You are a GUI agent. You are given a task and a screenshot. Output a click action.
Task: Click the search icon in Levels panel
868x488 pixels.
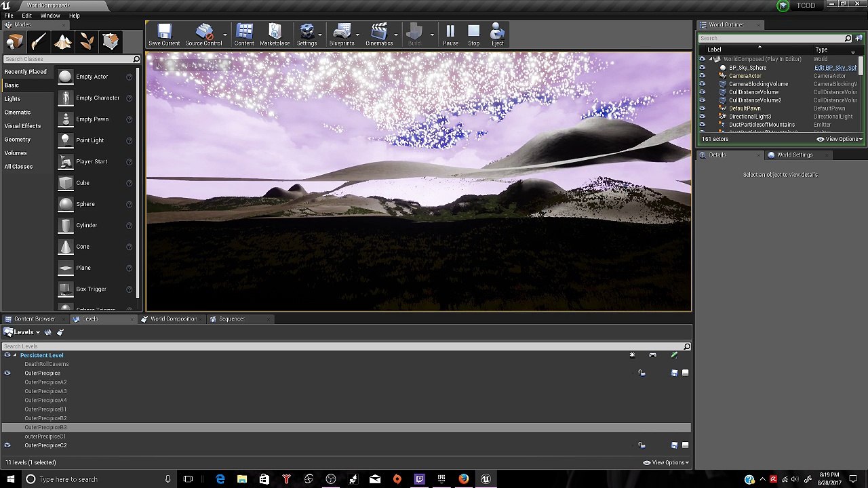pos(687,346)
